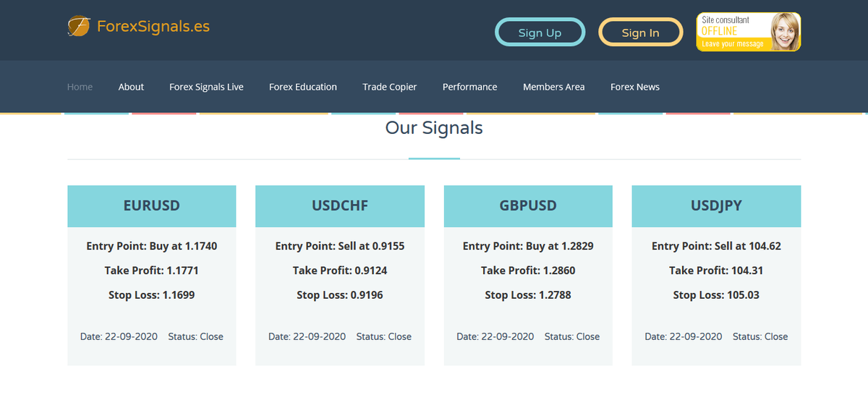Open Forex Signals Live page
Screen dimensions: 868x403
(x=206, y=87)
